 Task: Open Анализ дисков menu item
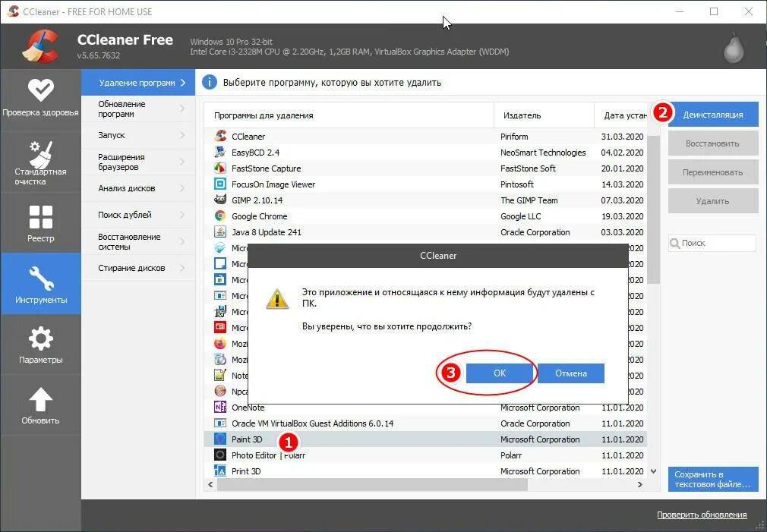pos(138,188)
